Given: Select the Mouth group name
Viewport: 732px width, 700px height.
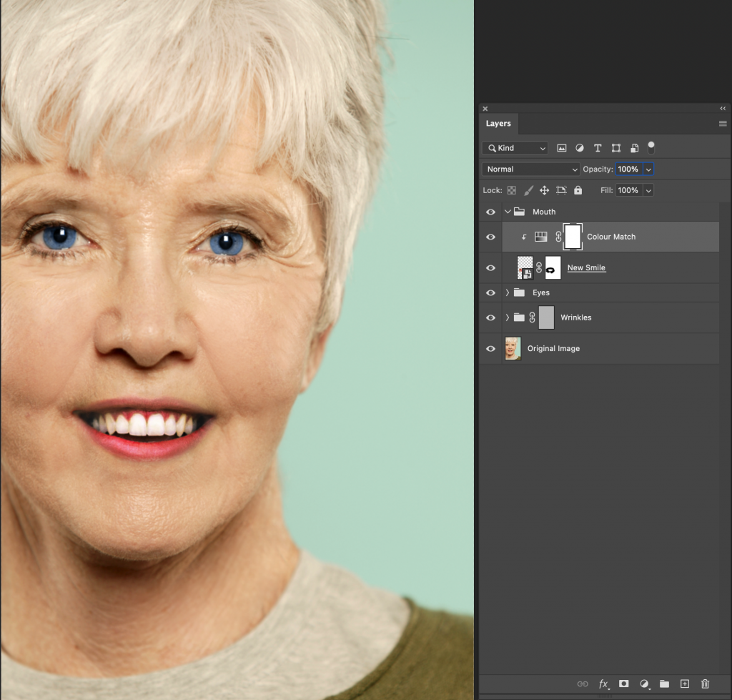Looking at the screenshot, I should [544, 212].
